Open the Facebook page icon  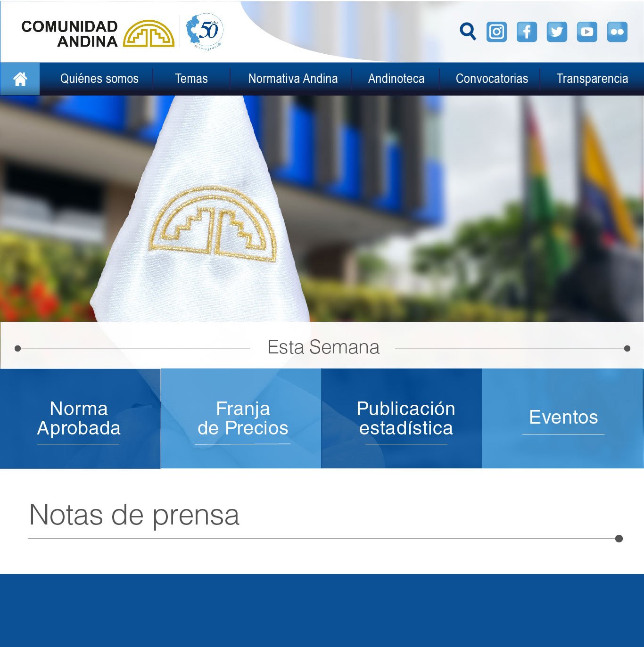click(x=527, y=32)
